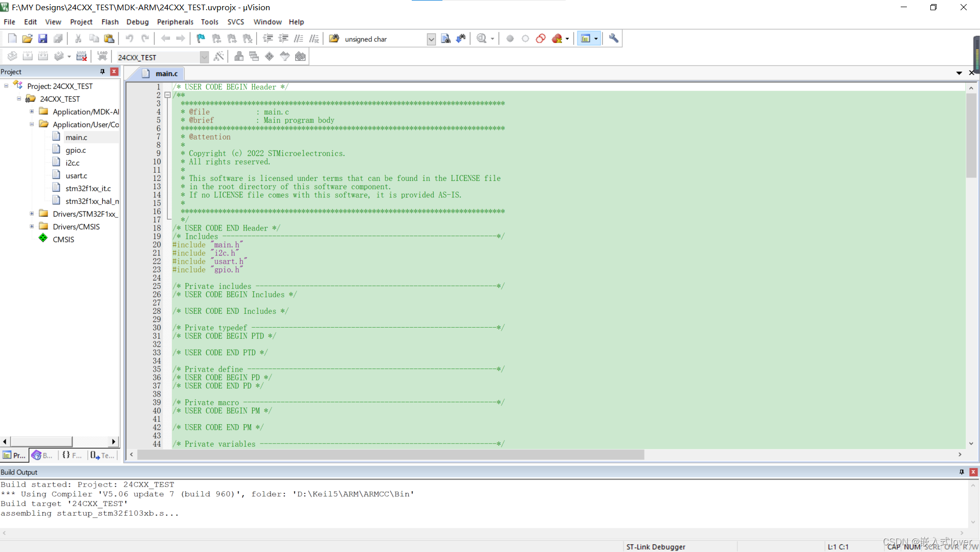Open the File menu
The height and width of the screenshot is (552, 980).
pyautogui.click(x=9, y=22)
